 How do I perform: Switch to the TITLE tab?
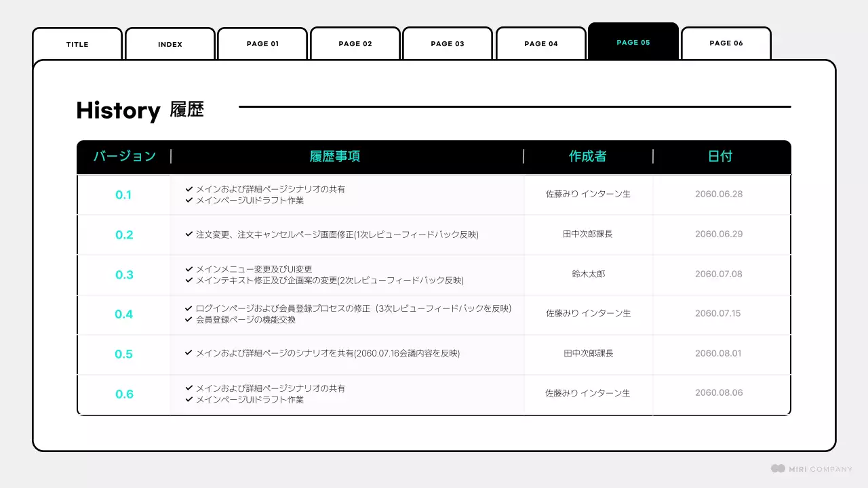tap(77, 43)
